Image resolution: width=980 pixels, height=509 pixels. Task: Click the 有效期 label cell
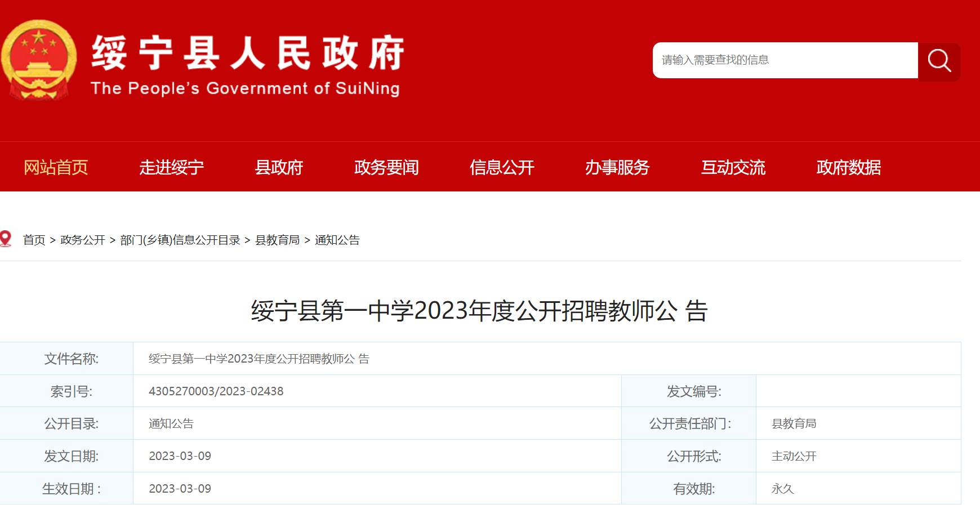click(x=689, y=489)
